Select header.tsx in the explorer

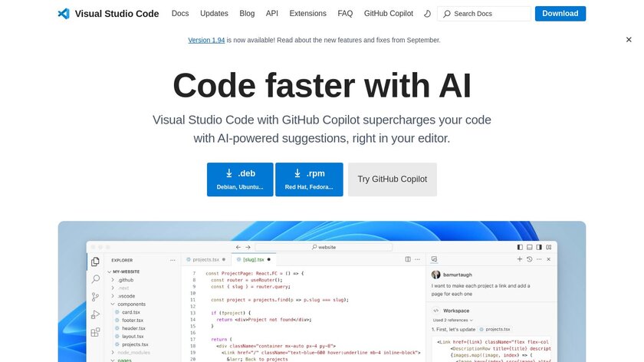pos(133,328)
